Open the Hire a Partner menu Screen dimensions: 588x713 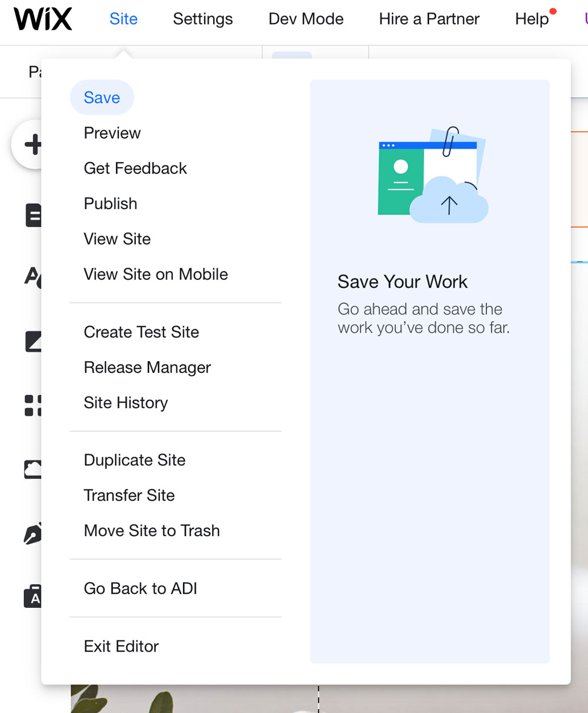pos(429,19)
